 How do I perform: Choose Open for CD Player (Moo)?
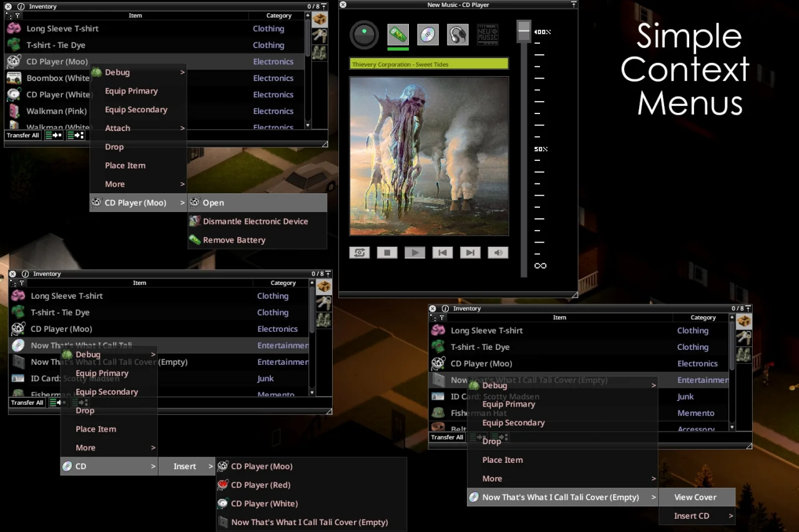click(x=257, y=203)
